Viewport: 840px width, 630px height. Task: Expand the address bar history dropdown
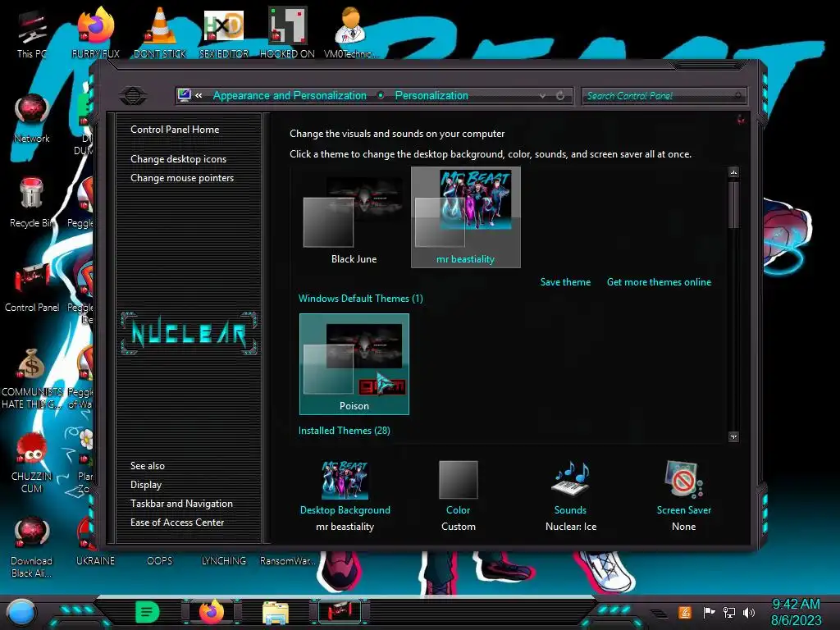pyautogui.click(x=543, y=95)
